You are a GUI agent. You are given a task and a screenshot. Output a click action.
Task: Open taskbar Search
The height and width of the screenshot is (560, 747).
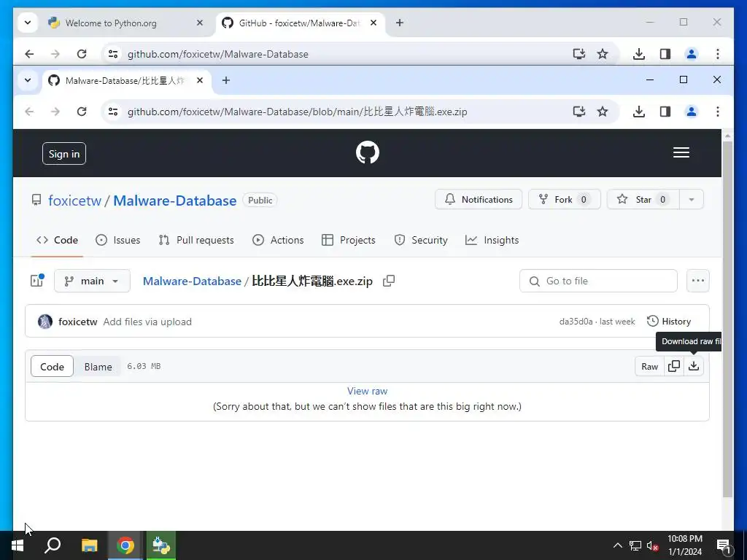click(x=53, y=545)
